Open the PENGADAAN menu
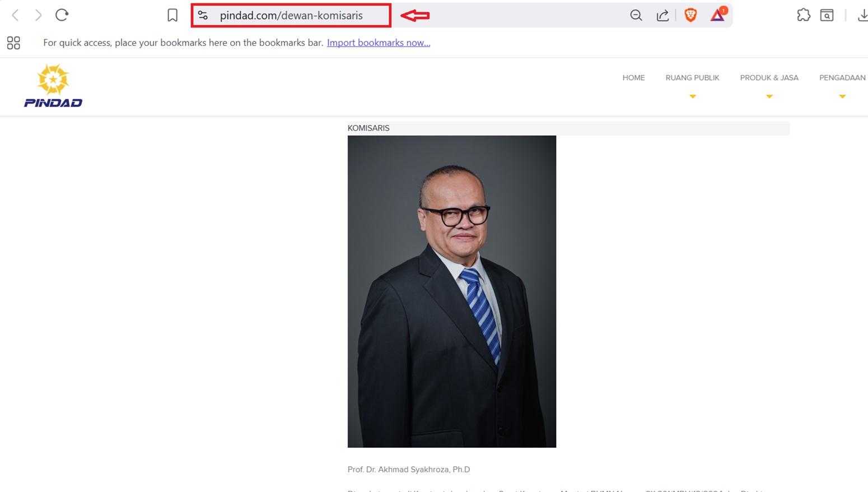The height and width of the screenshot is (492, 868). [x=842, y=78]
